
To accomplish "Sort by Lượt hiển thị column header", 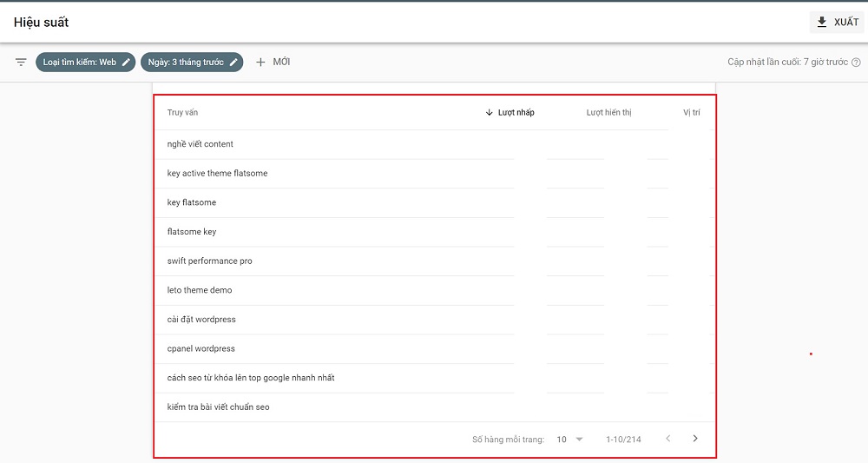I will [608, 112].
